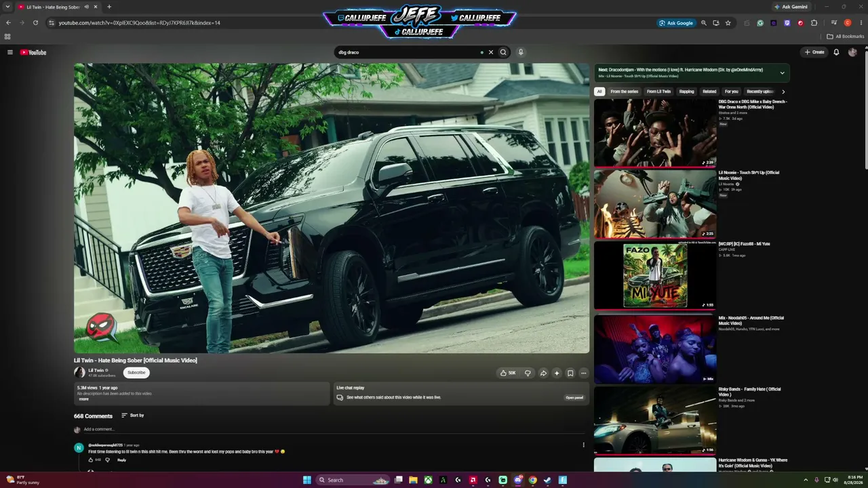Reply to the first comment
The height and width of the screenshot is (488, 868).
(121, 460)
